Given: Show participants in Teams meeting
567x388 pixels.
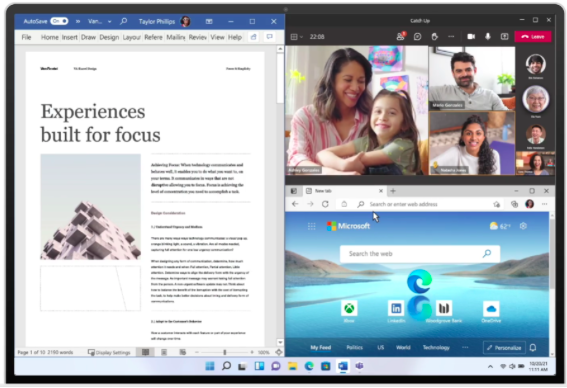Looking at the screenshot, I should coord(400,36).
